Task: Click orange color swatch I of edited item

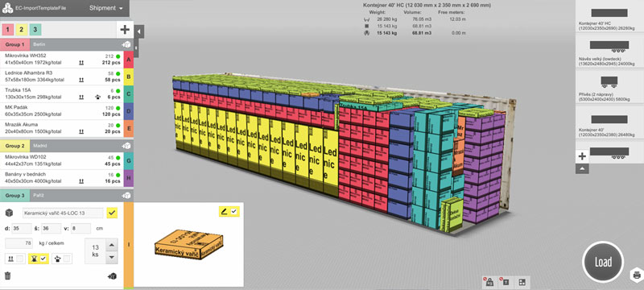Action: pyautogui.click(x=129, y=245)
